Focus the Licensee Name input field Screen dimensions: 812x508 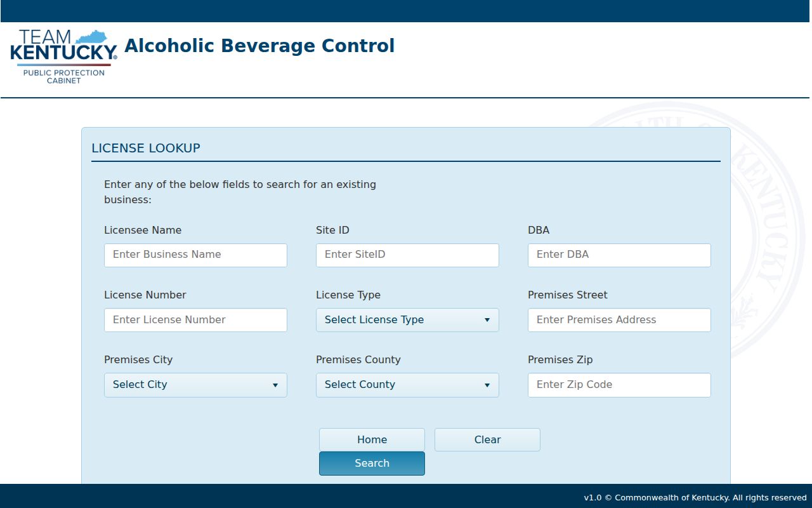click(195, 255)
